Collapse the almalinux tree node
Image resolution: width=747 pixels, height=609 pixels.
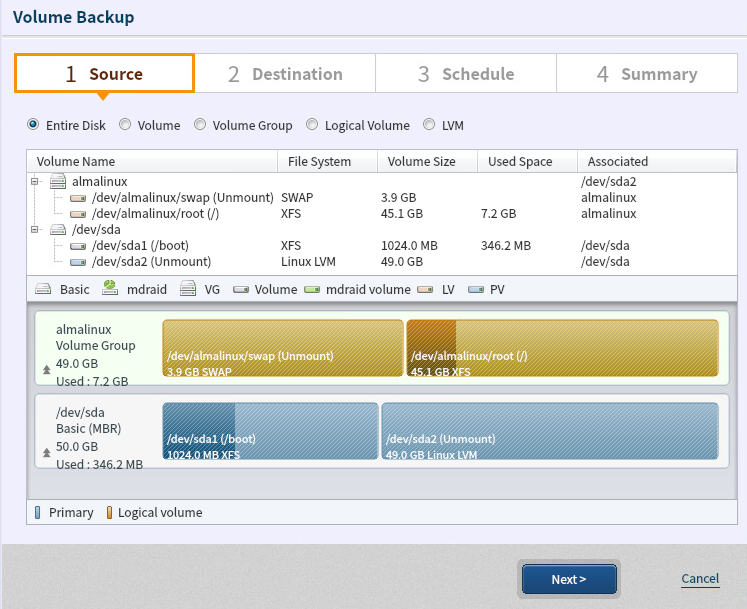coord(35,181)
